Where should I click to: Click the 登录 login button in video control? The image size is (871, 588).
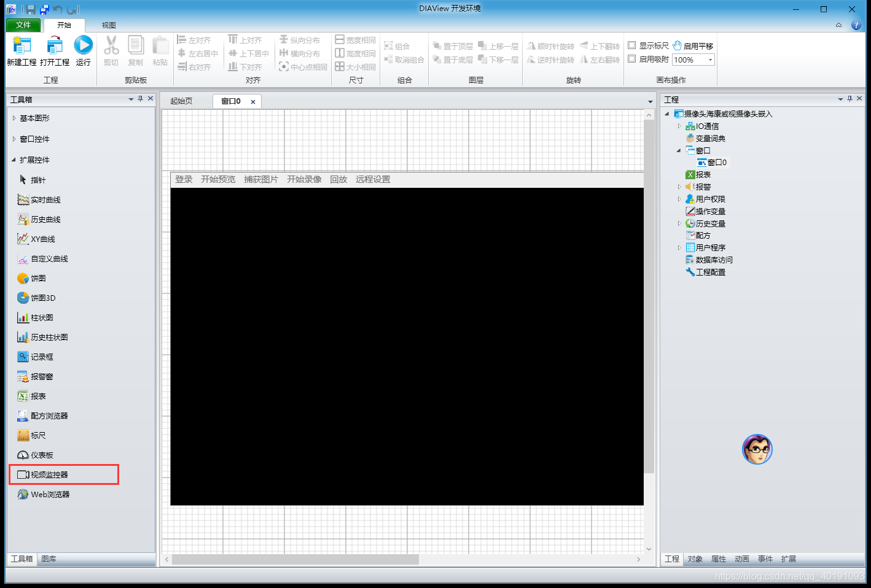[x=184, y=179]
